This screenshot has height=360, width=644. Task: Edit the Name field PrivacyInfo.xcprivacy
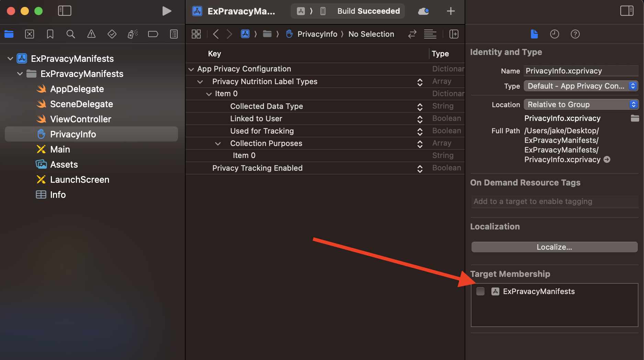pos(581,71)
